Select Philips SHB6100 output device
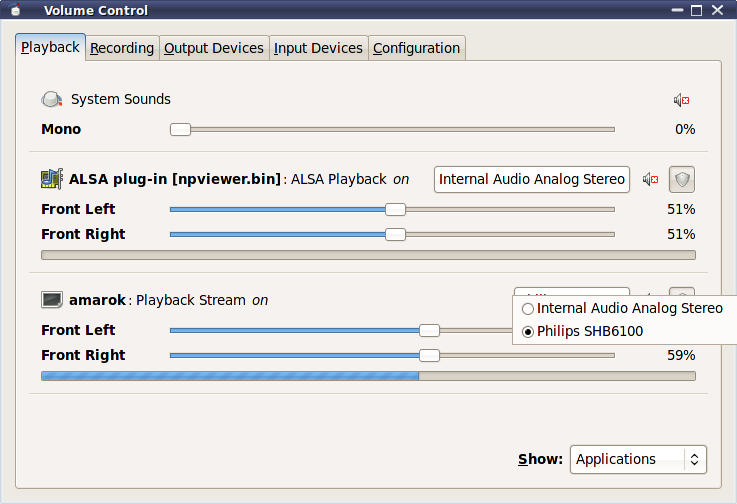This screenshot has width=737, height=504. pos(528,332)
